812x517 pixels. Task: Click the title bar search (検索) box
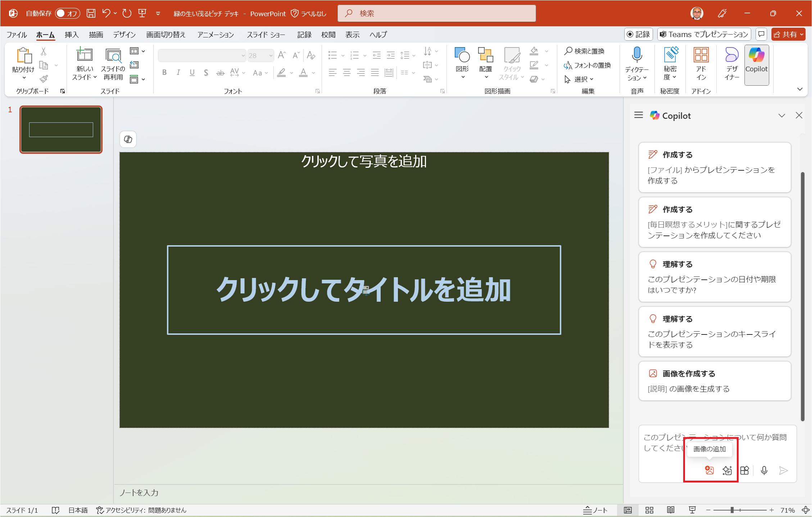click(436, 13)
